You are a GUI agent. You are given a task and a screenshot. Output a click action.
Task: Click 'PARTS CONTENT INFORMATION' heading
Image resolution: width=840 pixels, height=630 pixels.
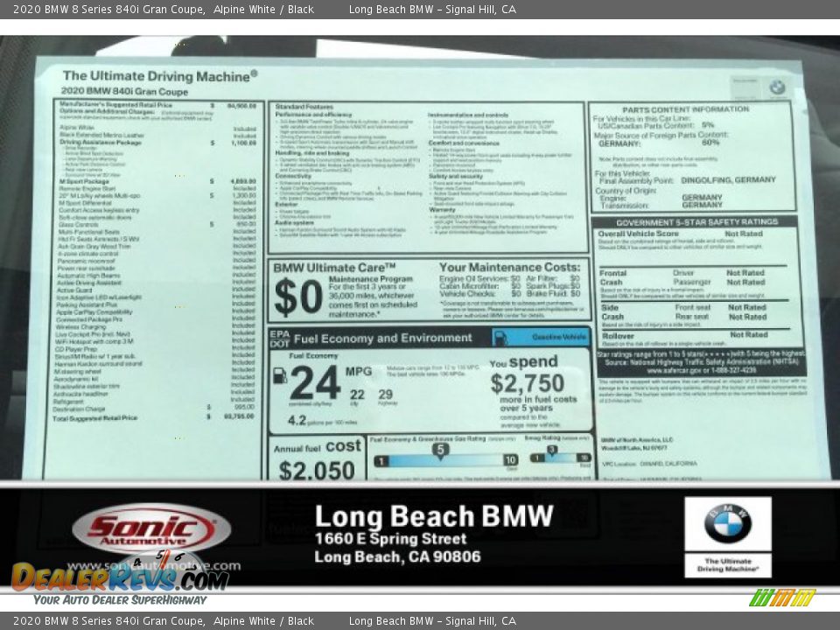tap(686, 109)
